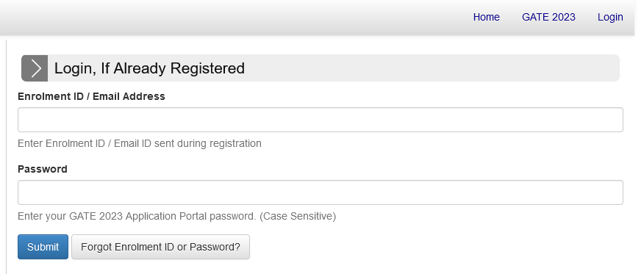
Task: Click the right end of the Enrolment ID input
Action: click(x=608, y=120)
